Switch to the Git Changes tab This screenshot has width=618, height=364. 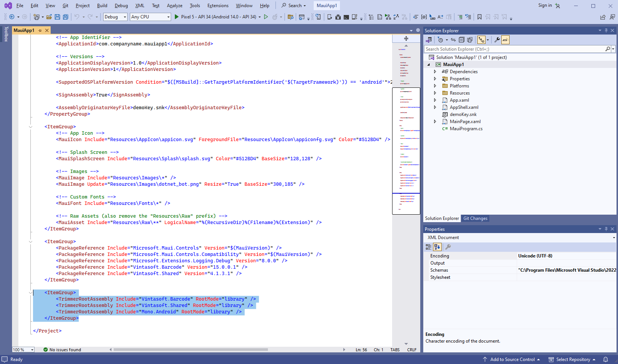pyautogui.click(x=475, y=218)
